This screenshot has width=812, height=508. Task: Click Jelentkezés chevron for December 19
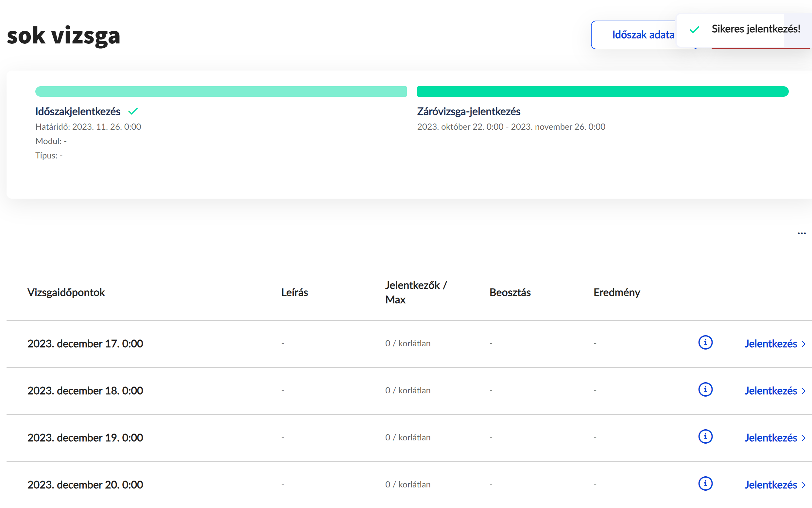pyautogui.click(x=803, y=438)
